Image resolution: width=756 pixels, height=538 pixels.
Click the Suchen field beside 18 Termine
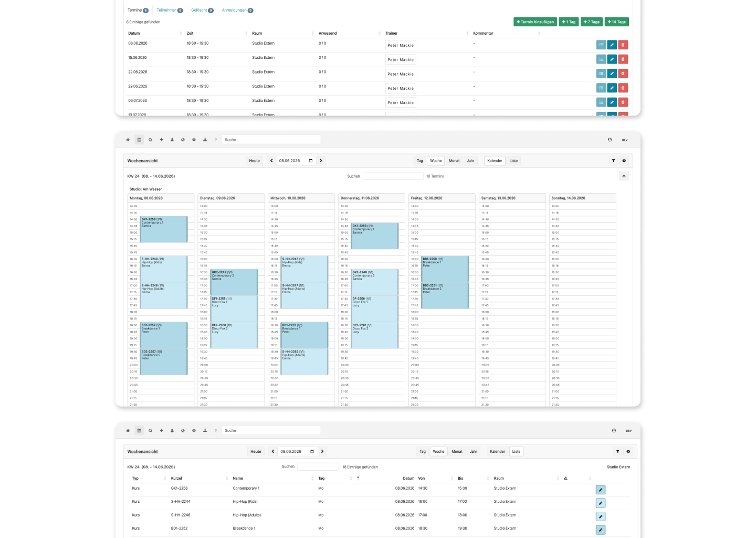tap(393, 176)
